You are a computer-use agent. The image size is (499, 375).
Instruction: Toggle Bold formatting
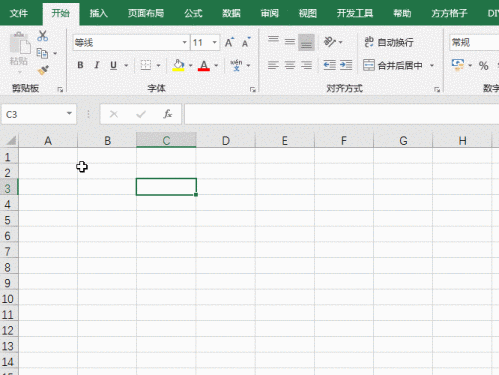coord(80,65)
